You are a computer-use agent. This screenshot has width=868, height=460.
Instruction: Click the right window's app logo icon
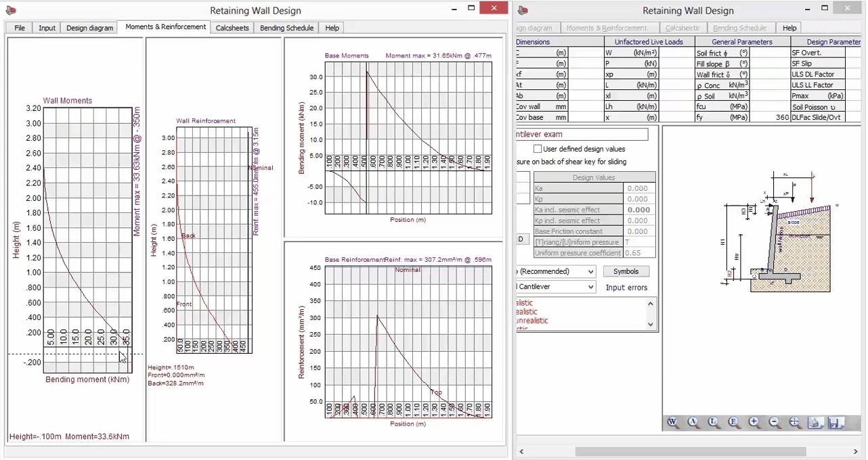[x=523, y=10]
